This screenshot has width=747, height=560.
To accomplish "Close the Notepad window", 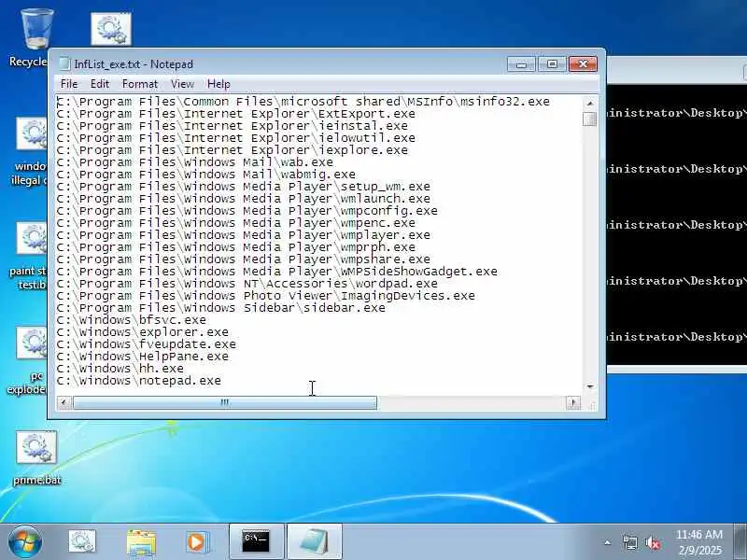I will (x=583, y=63).
